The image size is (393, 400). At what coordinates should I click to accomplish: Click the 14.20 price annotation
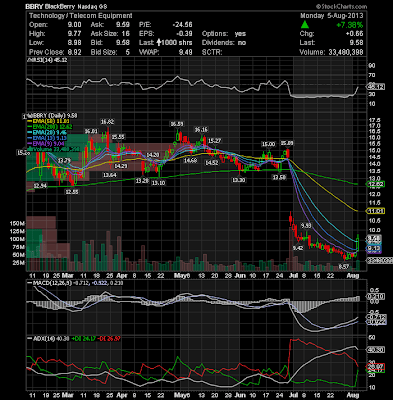153,155
